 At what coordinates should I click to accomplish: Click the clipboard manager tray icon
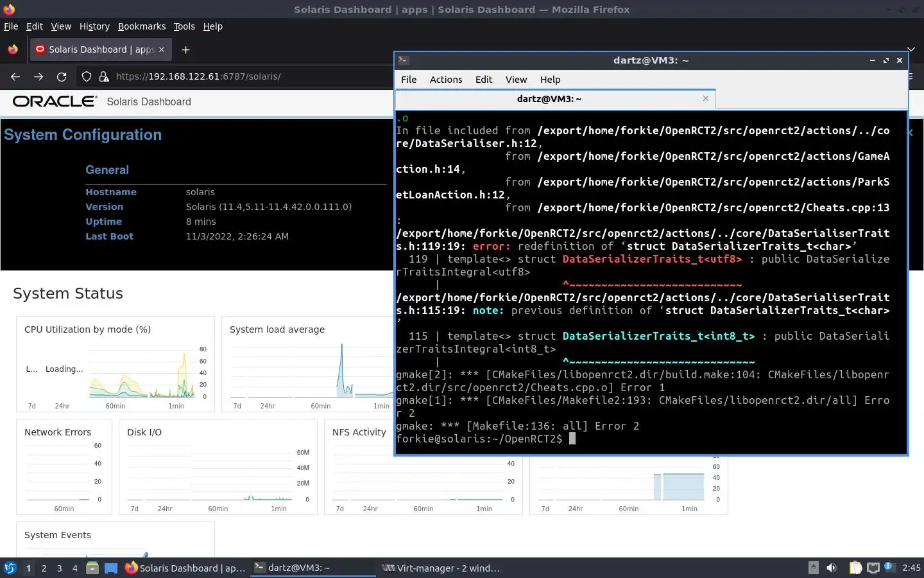tap(856, 568)
